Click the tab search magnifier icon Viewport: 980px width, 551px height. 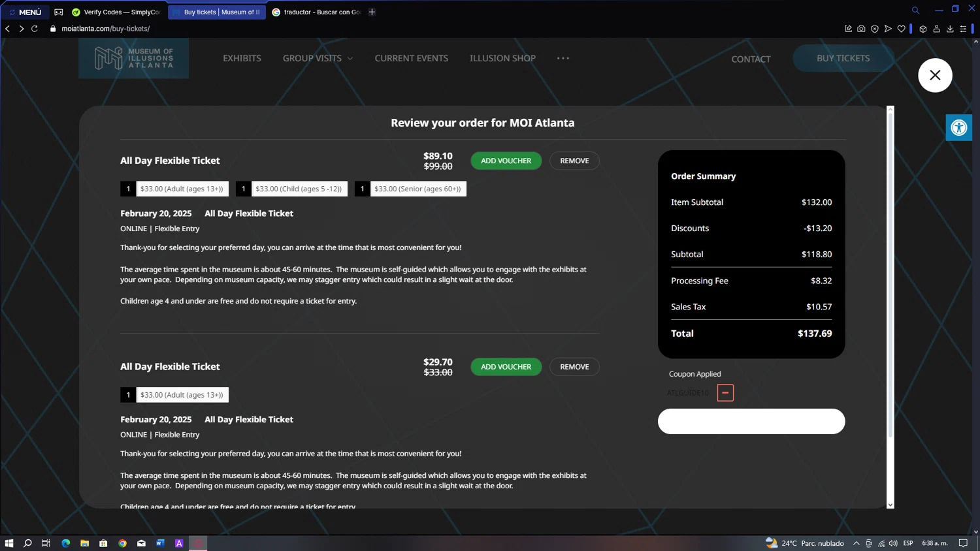(915, 10)
